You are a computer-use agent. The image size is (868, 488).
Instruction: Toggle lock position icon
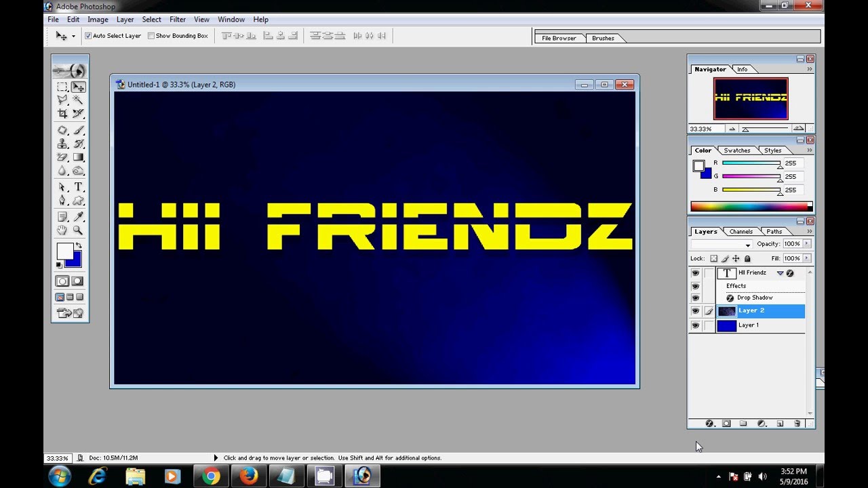pyautogui.click(x=736, y=258)
